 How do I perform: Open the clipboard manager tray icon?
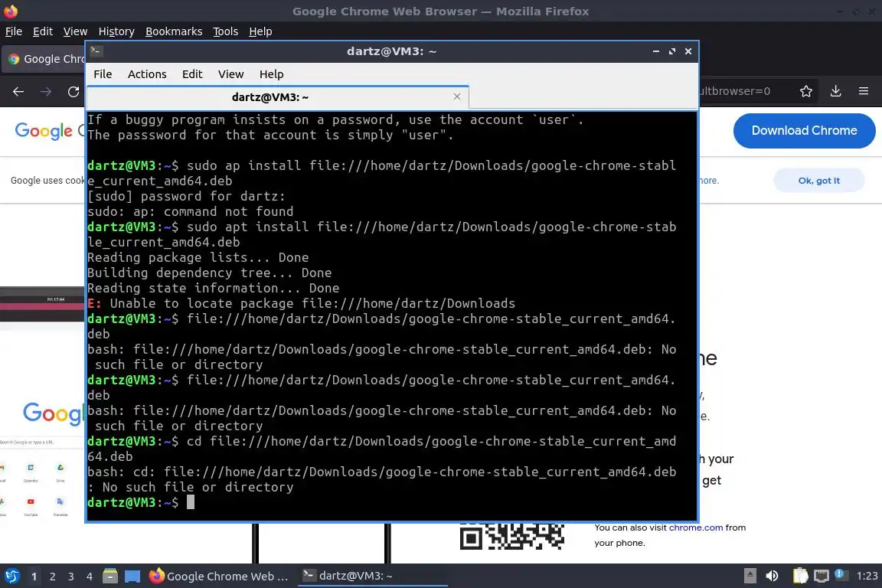[x=800, y=576]
